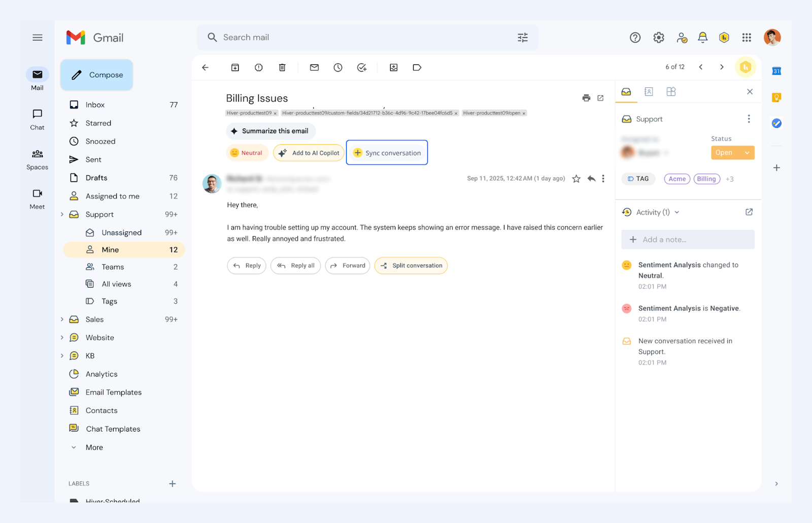The image size is (812, 523).
Task: Open Gmail settings gear
Action: click(659, 38)
